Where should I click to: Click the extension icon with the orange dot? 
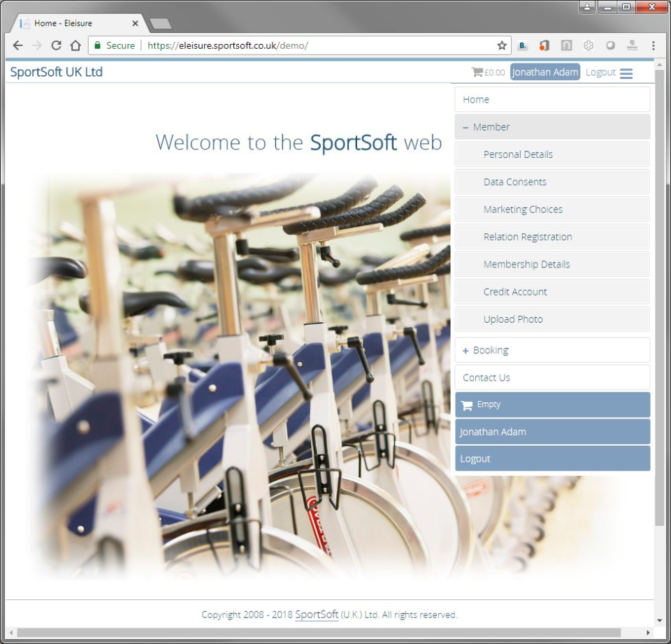tap(544, 45)
